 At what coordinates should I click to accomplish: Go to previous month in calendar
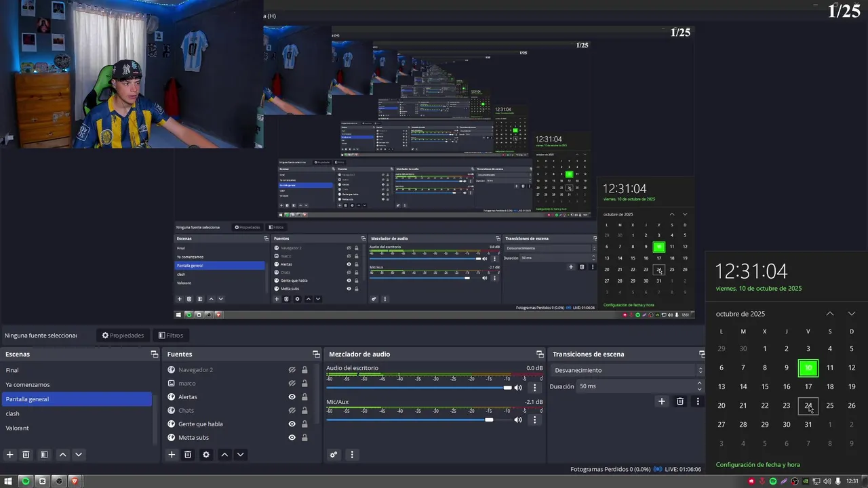coord(830,314)
